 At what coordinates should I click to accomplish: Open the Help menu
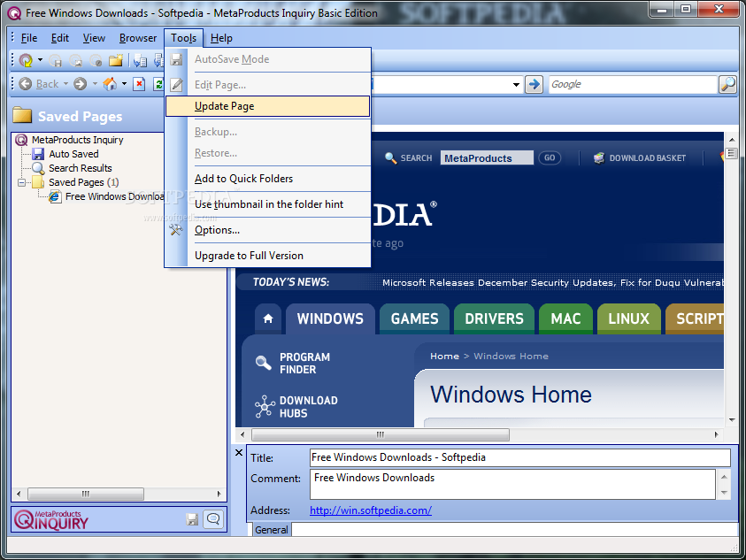click(221, 38)
